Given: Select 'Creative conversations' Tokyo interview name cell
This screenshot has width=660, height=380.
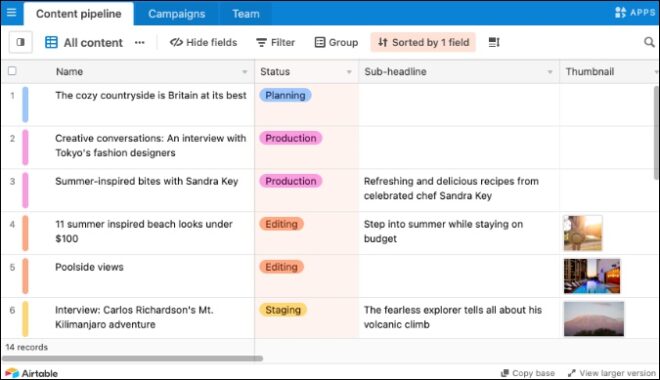Looking at the screenshot, I should [x=150, y=146].
